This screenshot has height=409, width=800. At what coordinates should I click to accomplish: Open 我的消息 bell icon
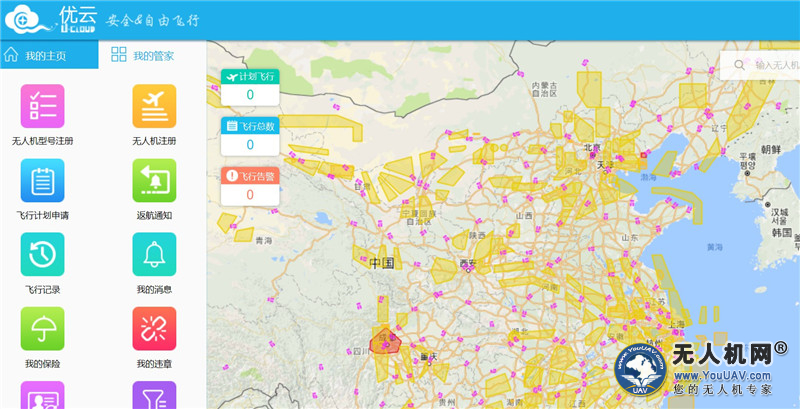coord(154,254)
